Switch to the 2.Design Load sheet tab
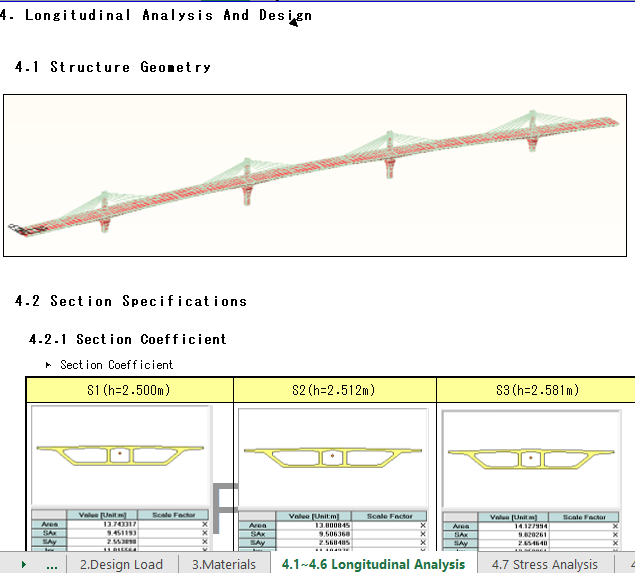 click(x=121, y=565)
